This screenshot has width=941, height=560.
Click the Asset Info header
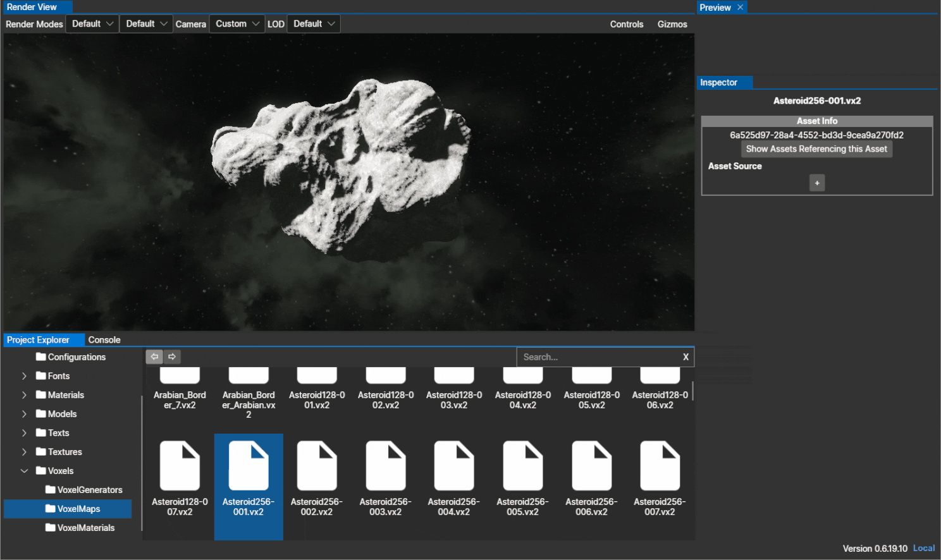(817, 121)
